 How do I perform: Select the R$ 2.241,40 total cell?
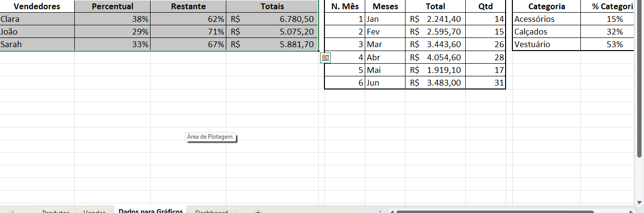tap(435, 19)
